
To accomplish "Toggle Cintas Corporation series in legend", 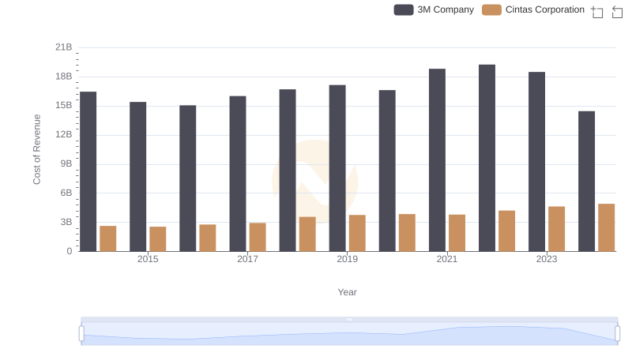I will (532, 9).
